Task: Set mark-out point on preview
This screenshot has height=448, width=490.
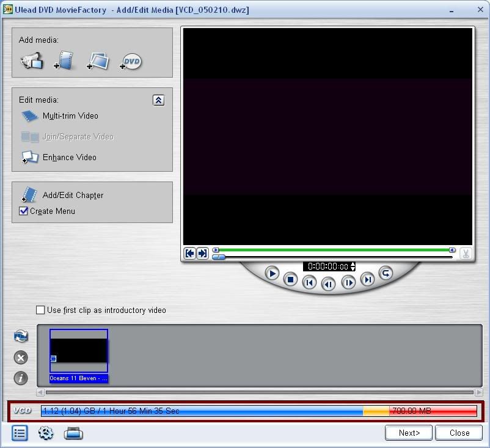Action: [202, 253]
